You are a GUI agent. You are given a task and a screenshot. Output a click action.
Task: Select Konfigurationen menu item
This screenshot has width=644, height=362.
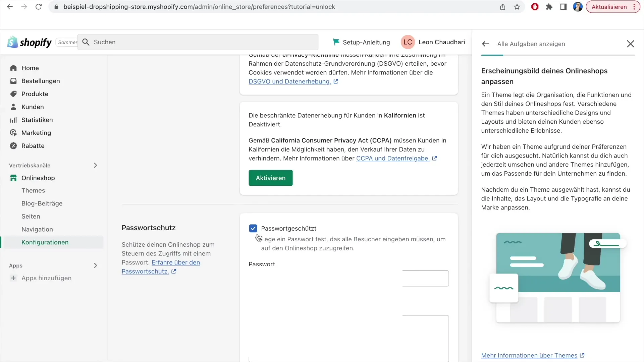[x=45, y=242]
